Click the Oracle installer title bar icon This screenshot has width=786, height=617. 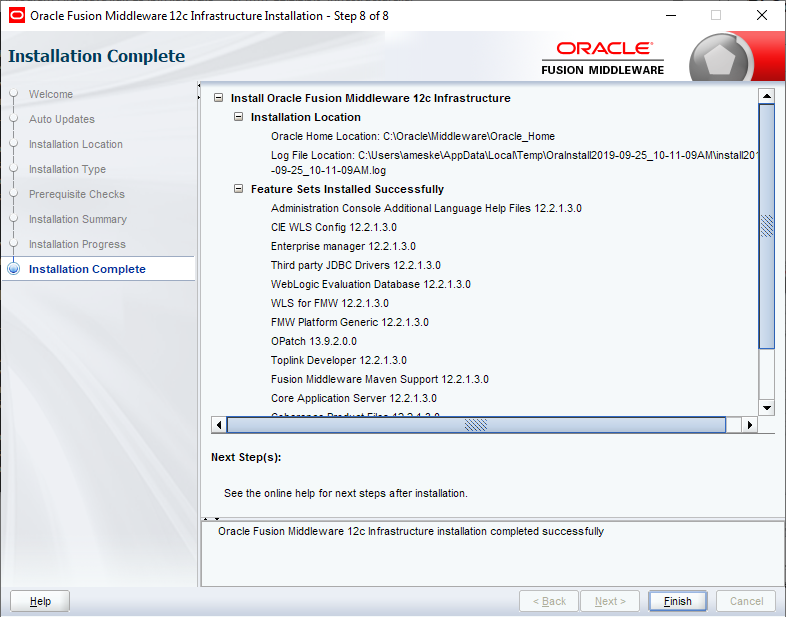(x=17, y=16)
